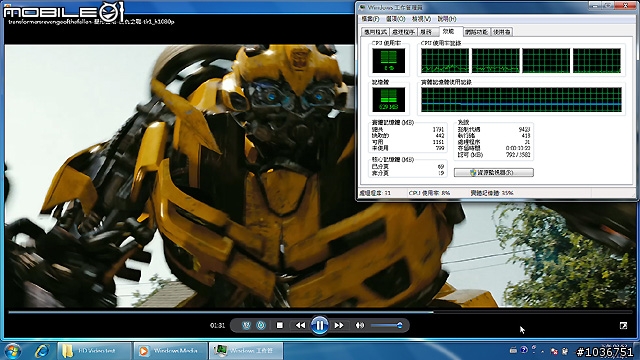Click the 處理程序 count in status bar
The height and width of the screenshot is (360, 640).
(375, 193)
